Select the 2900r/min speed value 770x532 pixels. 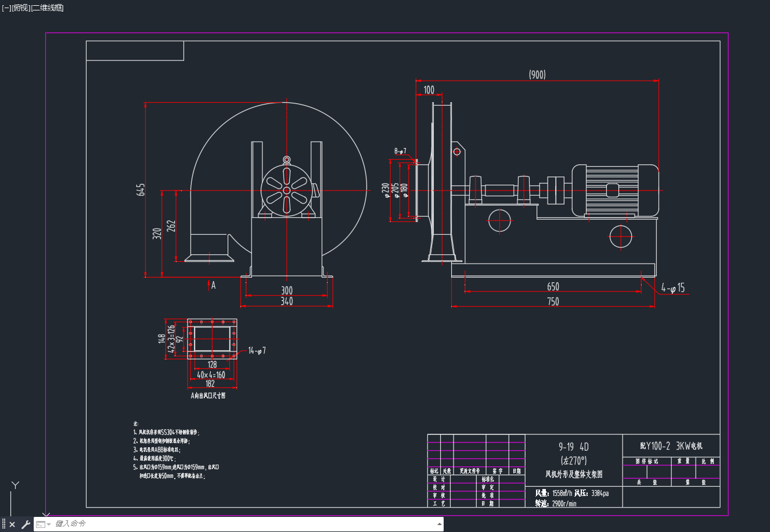564,504
